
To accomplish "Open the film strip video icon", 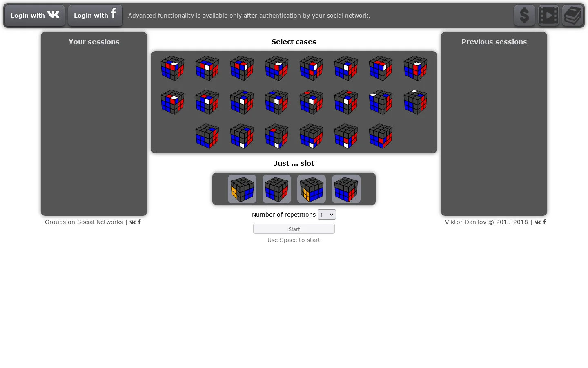I will coord(548,16).
